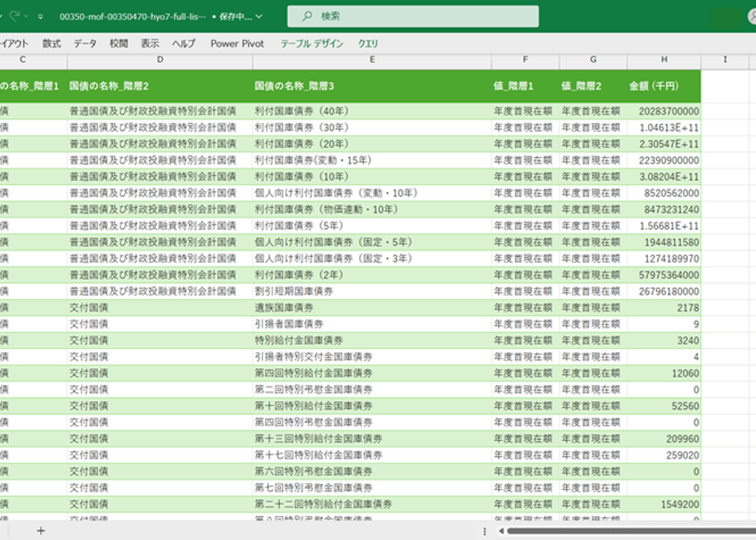
Task: Select amount cell 1.04613E+11
Action: (x=664, y=128)
